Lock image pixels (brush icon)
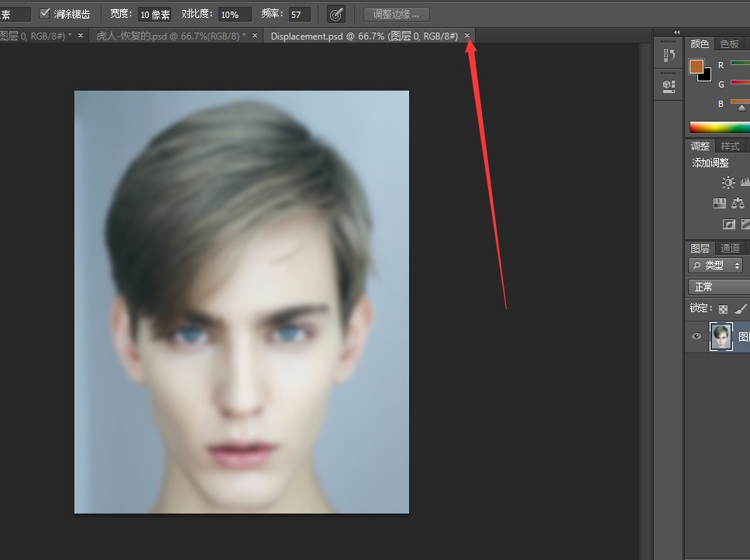Image resolution: width=750 pixels, height=560 pixels. [x=741, y=309]
